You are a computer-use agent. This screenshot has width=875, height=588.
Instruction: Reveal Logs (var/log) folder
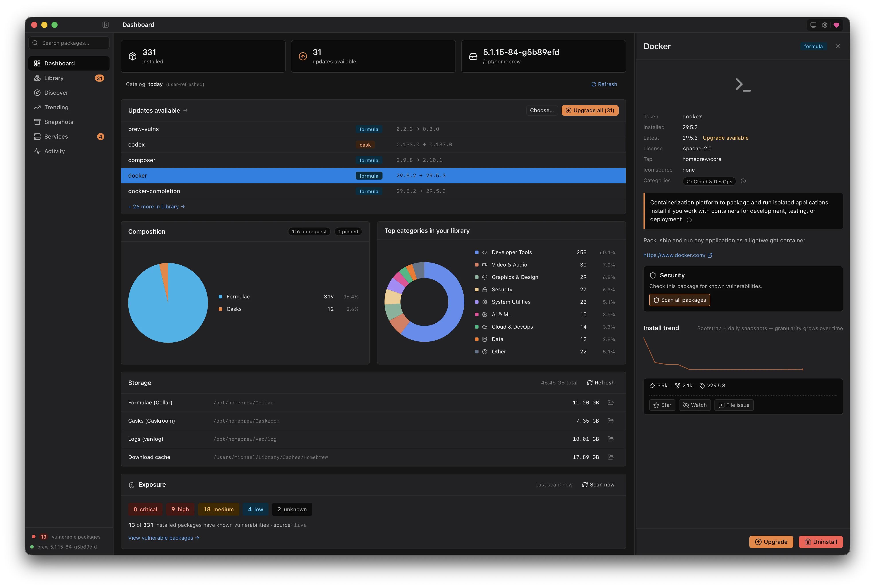coord(610,439)
